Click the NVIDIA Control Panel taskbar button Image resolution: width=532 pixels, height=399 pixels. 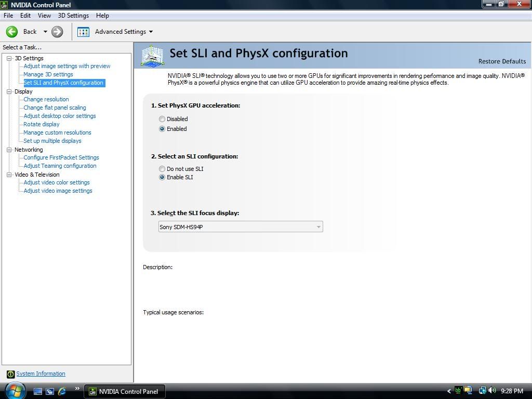pos(124,392)
